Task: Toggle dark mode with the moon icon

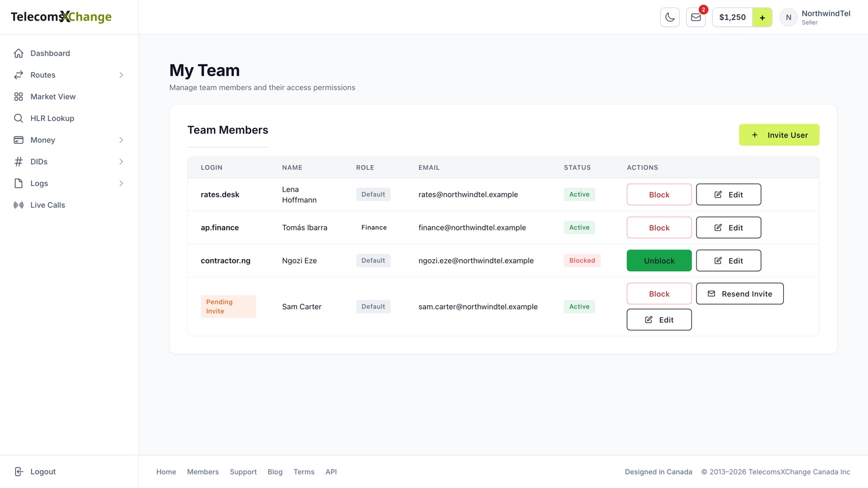Action: coord(670,17)
